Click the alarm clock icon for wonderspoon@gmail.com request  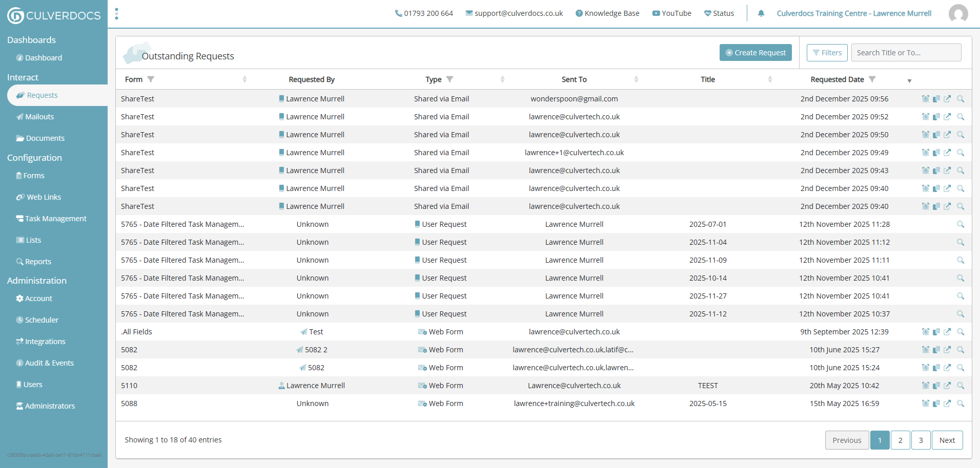click(x=925, y=99)
